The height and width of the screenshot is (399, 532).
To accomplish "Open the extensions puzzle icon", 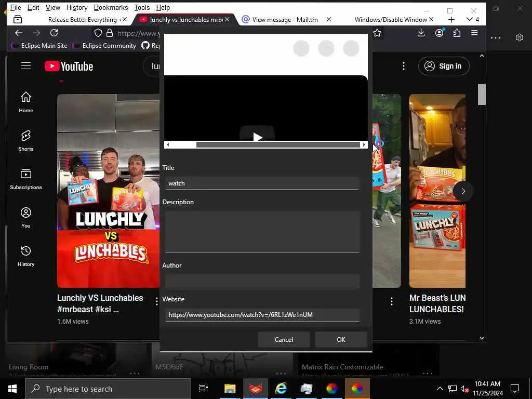I will click(457, 33).
